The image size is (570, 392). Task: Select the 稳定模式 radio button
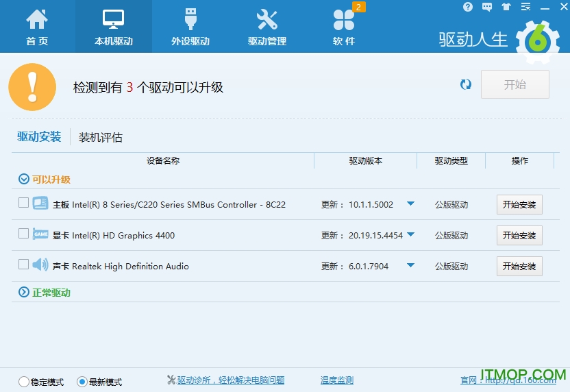[24, 382]
